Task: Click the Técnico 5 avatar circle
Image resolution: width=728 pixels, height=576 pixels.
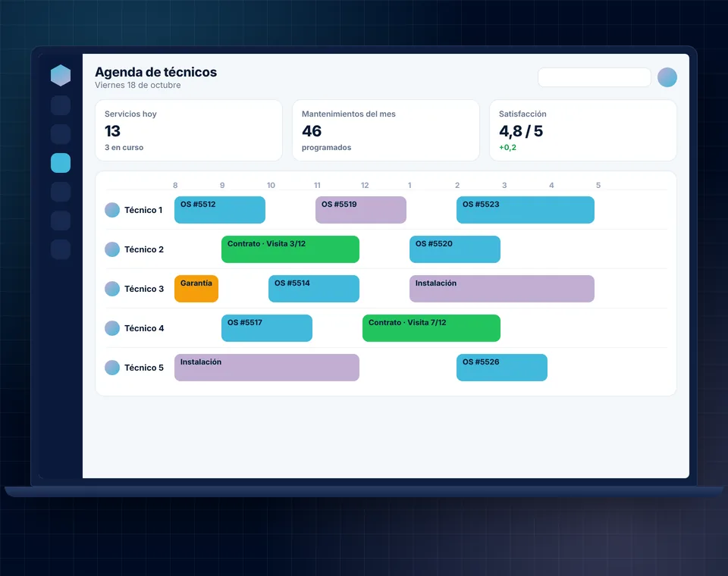Action: pyautogui.click(x=112, y=368)
